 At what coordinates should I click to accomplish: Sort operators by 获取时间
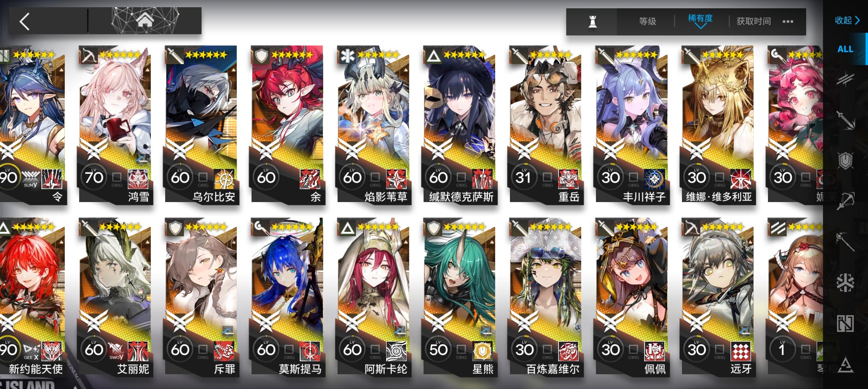[x=754, y=22]
